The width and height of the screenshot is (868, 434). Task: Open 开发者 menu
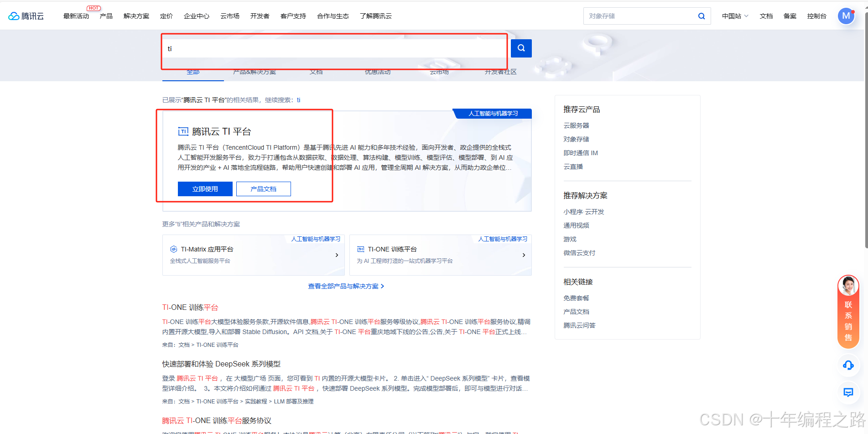pos(260,16)
